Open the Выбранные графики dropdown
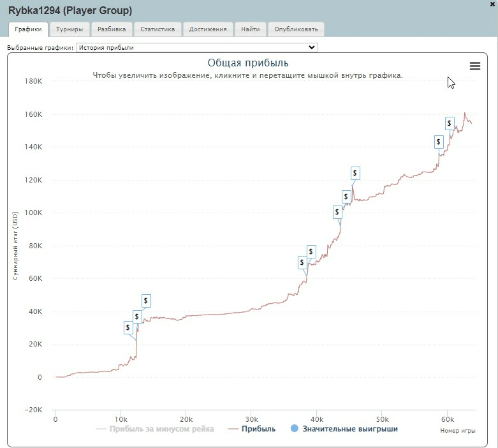 pyautogui.click(x=196, y=47)
